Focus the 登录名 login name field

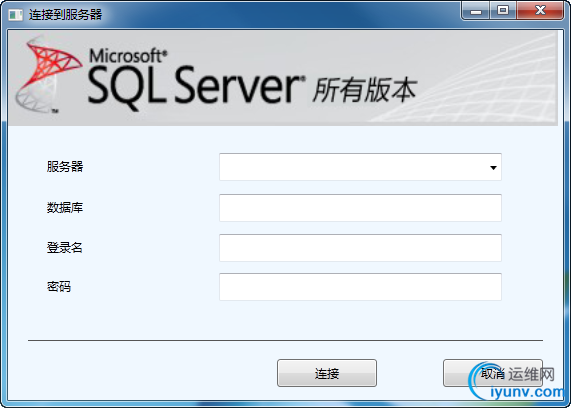pyautogui.click(x=360, y=248)
